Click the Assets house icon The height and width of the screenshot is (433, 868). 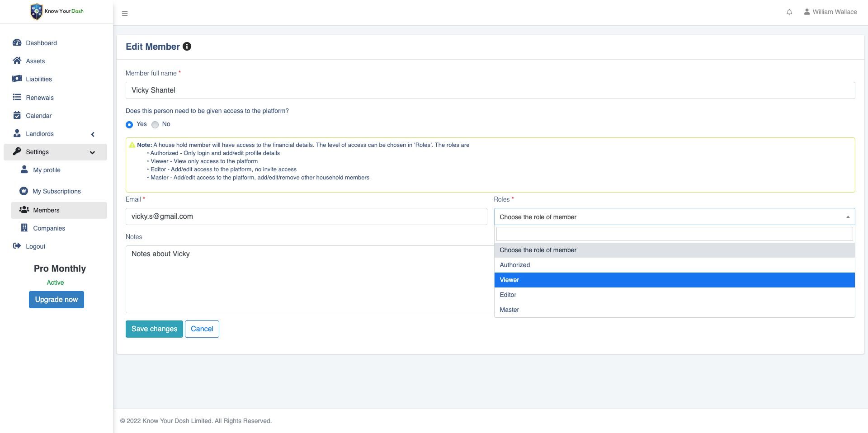[x=17, y=61]
